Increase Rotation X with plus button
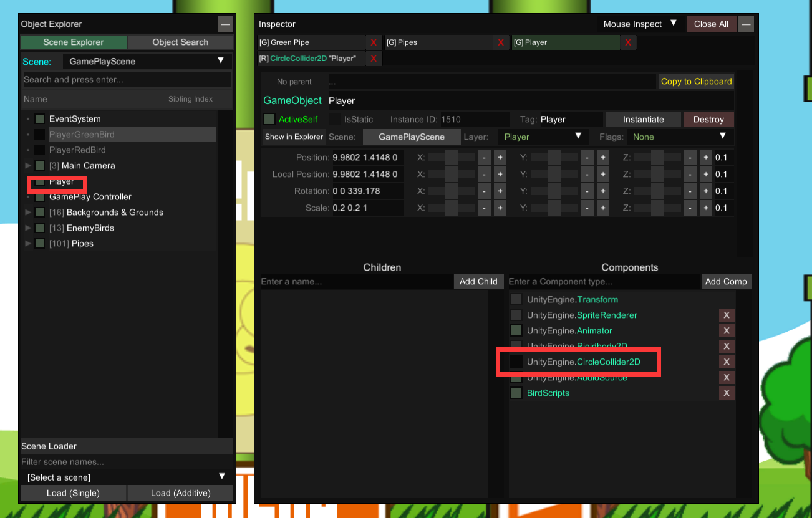 point(500,191)
